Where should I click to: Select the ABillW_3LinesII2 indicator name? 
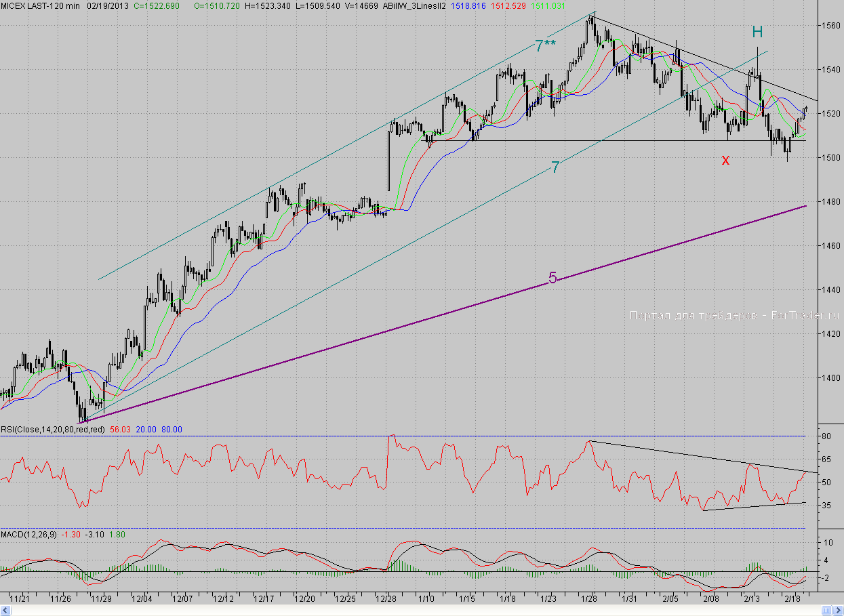413,5
